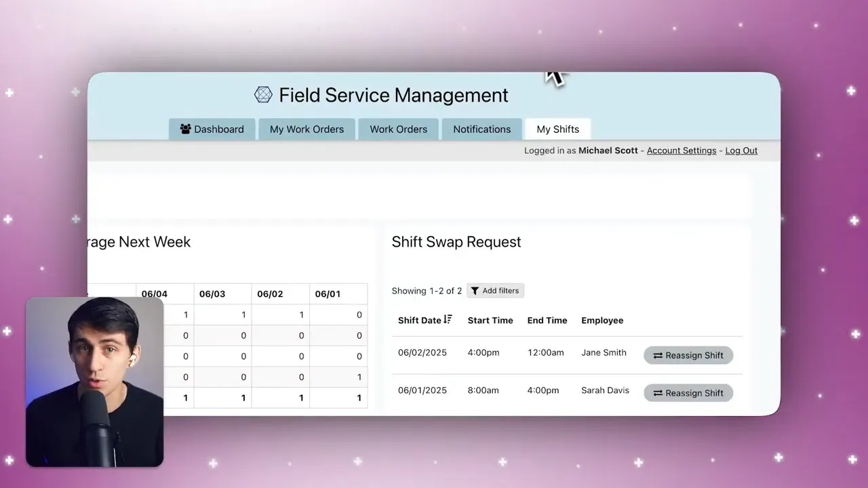Click the 12:00am end time cell
Image resolution: width=868 pixels, height=488 pixels.
coord(546,352)
